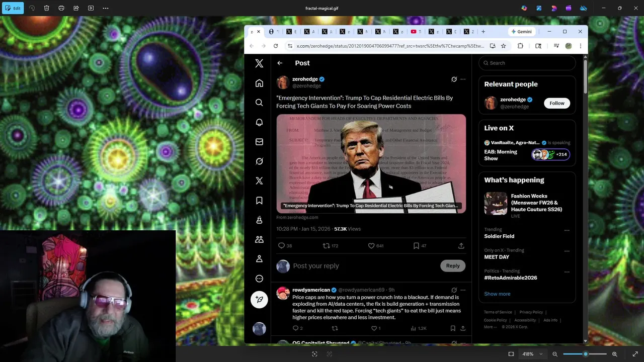Screen dimensions: 644x362
Task: Print the image using printer icon
Action: [x=61, y=8]
